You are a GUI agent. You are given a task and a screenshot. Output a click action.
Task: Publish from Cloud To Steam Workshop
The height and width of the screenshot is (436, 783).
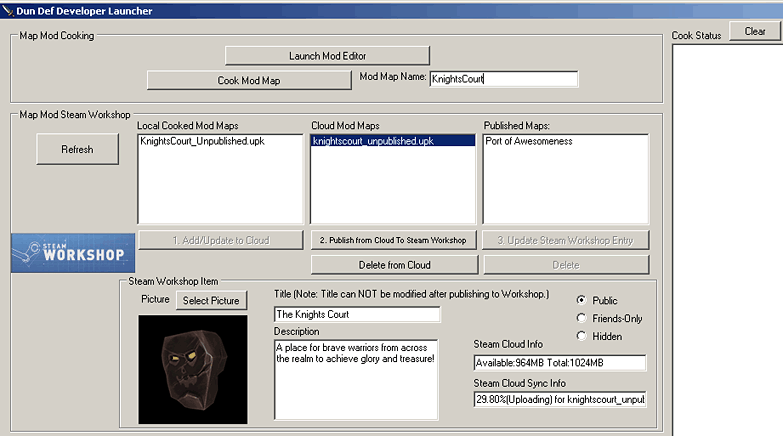point(393,240)
